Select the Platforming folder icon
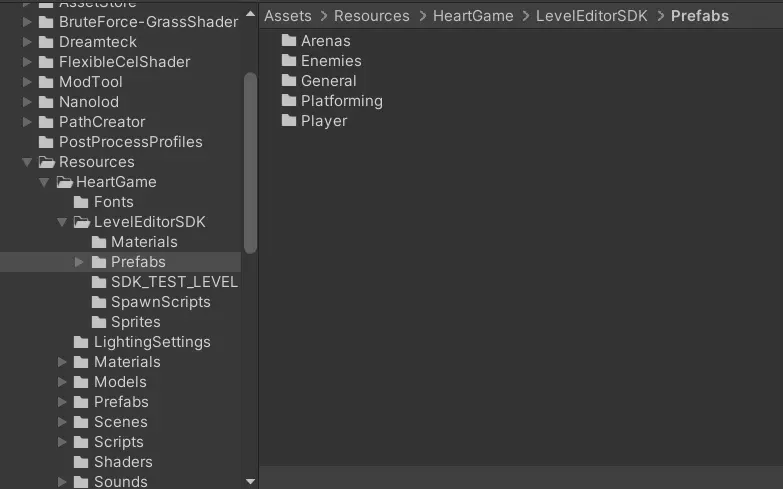Image resolution: width=783 pixels, height=489 pixels. [x=289, y=101]
